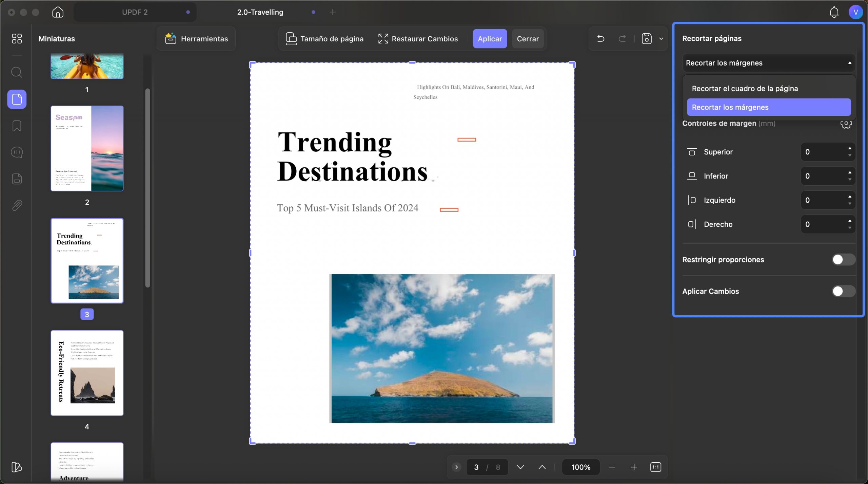Decrease Inferior margin value
The height and width of the screenshot is (484, 868).
click(x=850, y=180)
